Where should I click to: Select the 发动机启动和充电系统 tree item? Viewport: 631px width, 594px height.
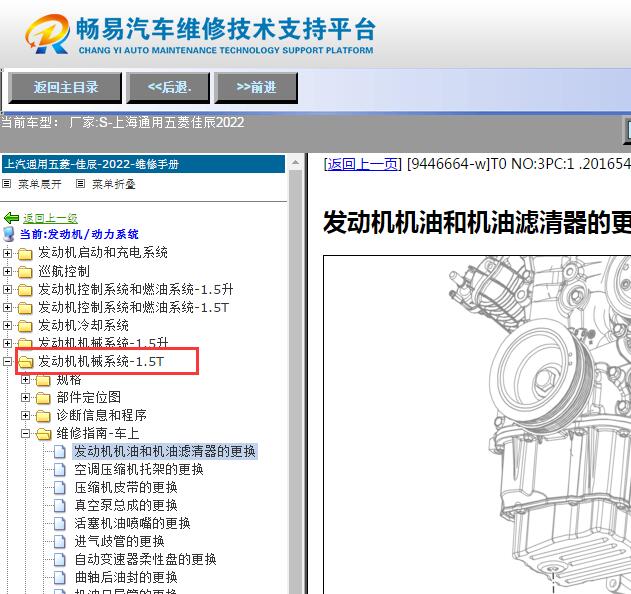pos(103,253)
